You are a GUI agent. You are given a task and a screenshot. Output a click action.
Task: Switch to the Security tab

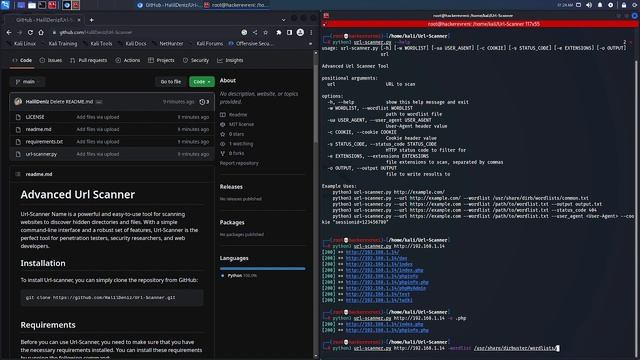[x=196, y=60]
